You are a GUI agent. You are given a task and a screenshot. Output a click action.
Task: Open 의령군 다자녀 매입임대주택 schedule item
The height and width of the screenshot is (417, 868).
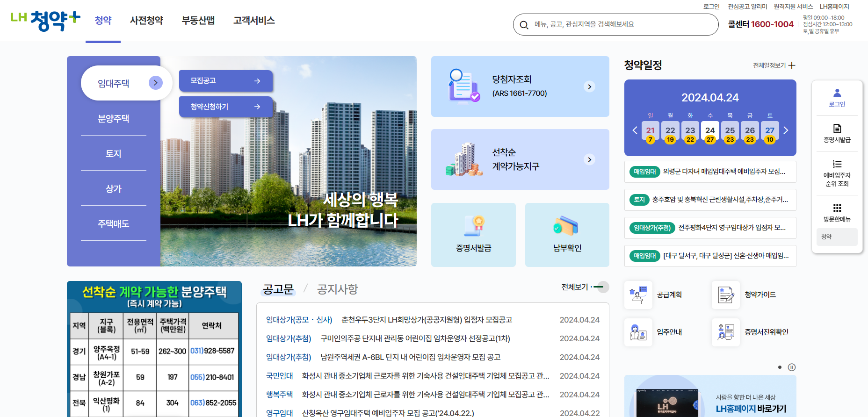coord(710,172)
